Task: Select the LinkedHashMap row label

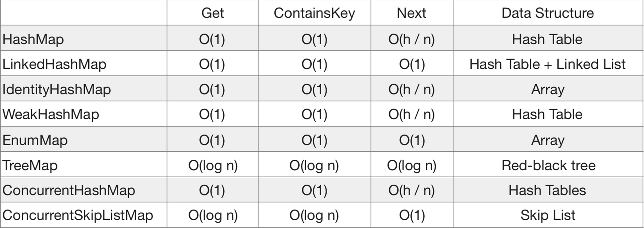Action: pos(54,64)
